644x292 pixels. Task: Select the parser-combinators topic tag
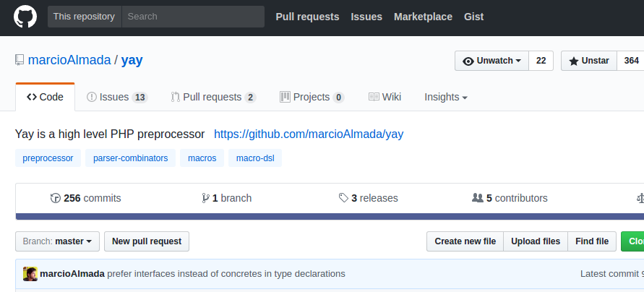pyautogui.click(x=131, y=158)
